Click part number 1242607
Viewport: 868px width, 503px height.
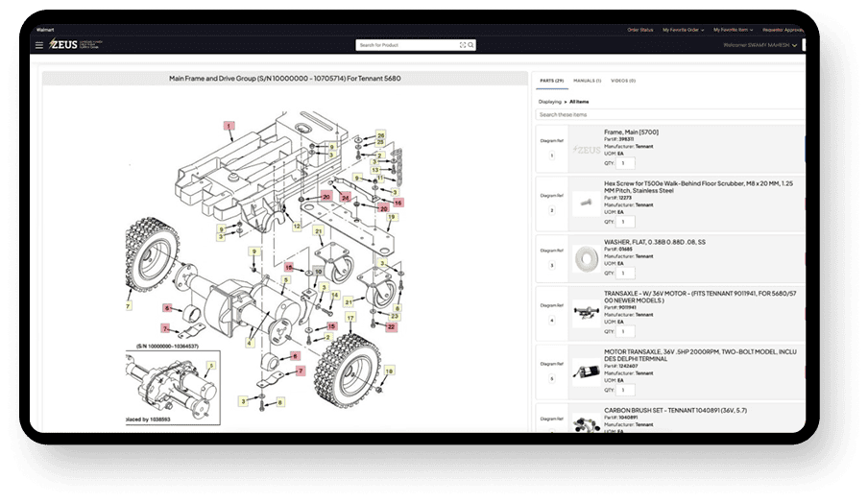[628, 366]
